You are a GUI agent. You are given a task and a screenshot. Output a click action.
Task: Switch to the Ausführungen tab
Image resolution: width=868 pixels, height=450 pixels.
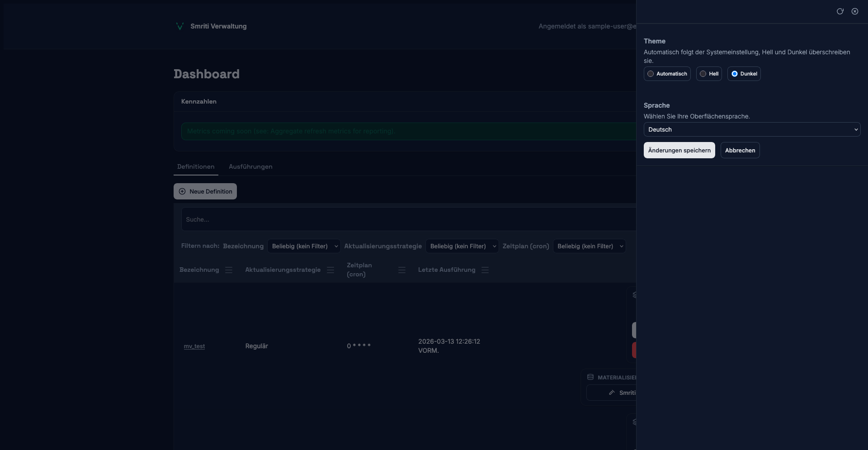[250, 166]
